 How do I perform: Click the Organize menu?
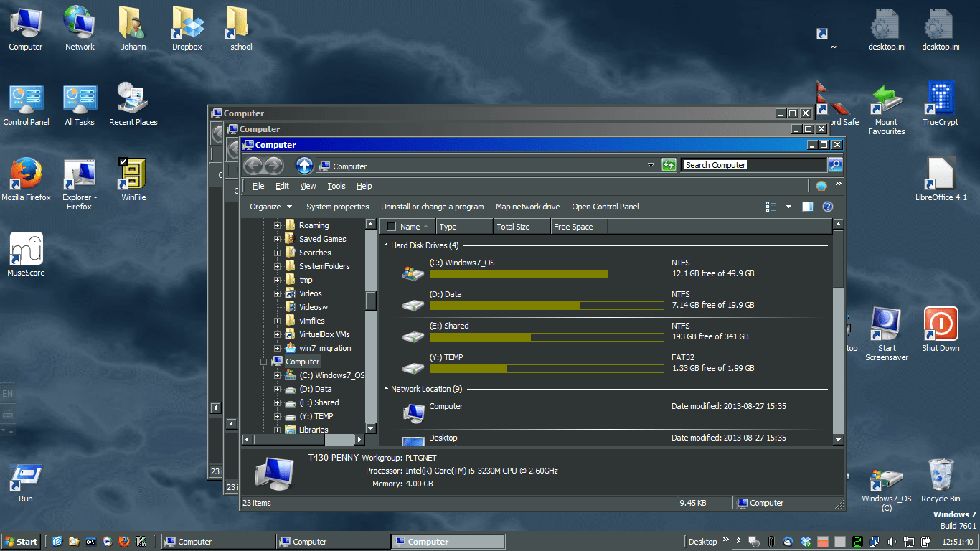coord(266,207)
